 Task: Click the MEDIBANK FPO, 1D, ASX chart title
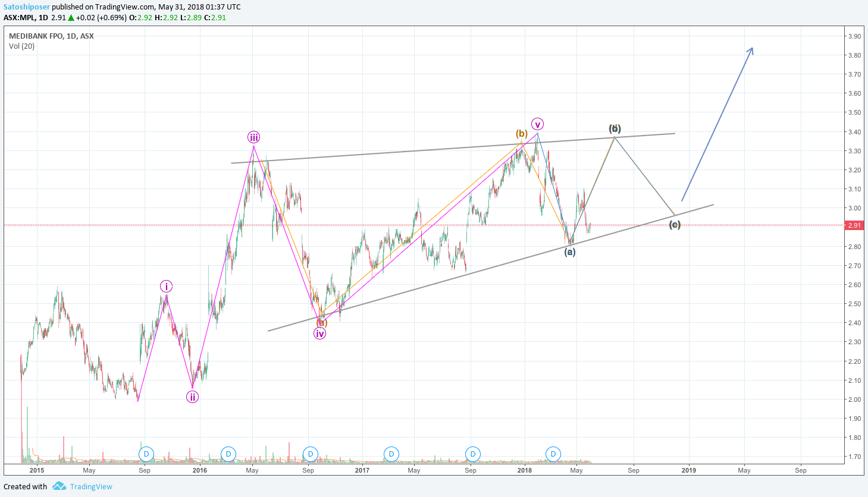click(51, 36)
